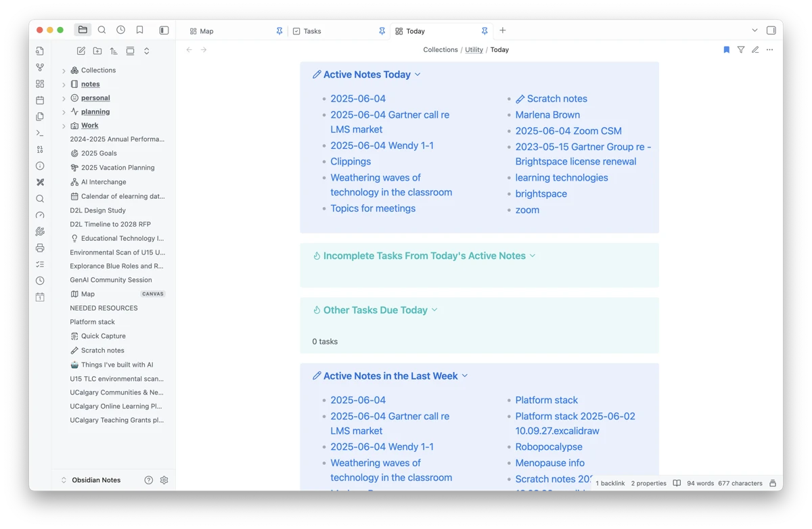The width and height of the screenshot is (812, 529).
Task: Collapse the Active Notes Today section
Action: (418, 74)
